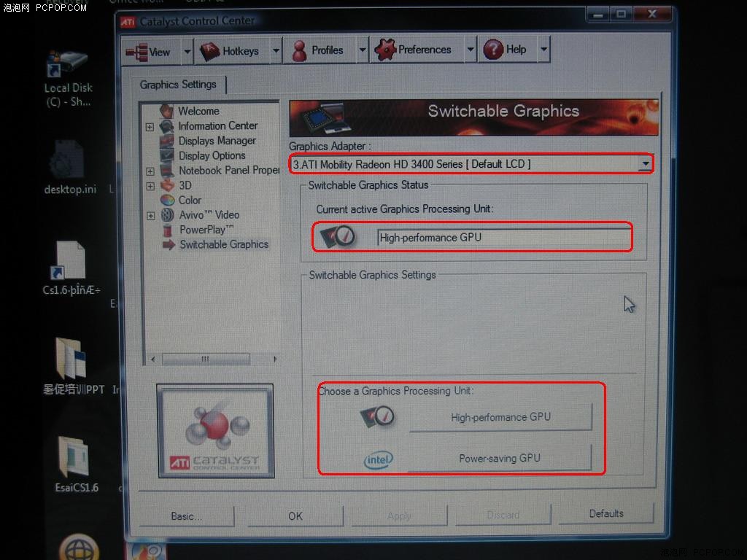Screen dimensions: 747x560
Task: Select the desktop.ini desktop file
Action: 69,167
